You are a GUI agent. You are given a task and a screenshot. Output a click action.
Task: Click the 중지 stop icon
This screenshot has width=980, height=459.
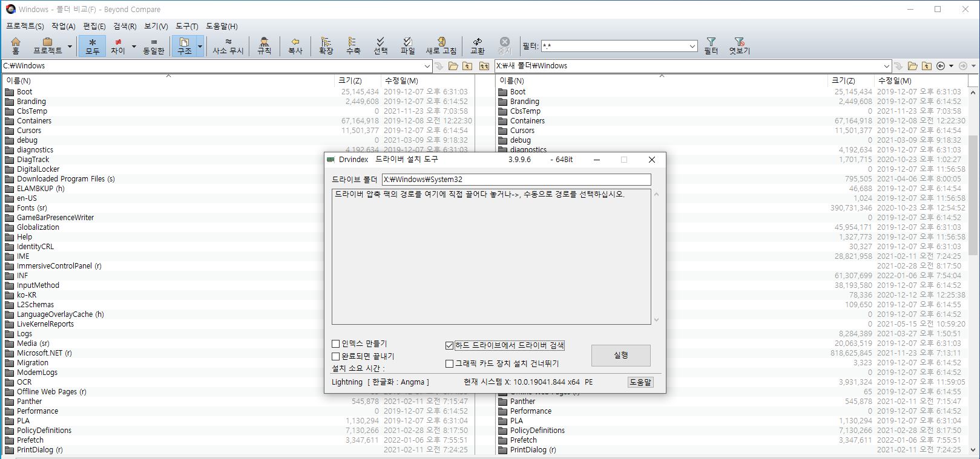pos(505,45)
